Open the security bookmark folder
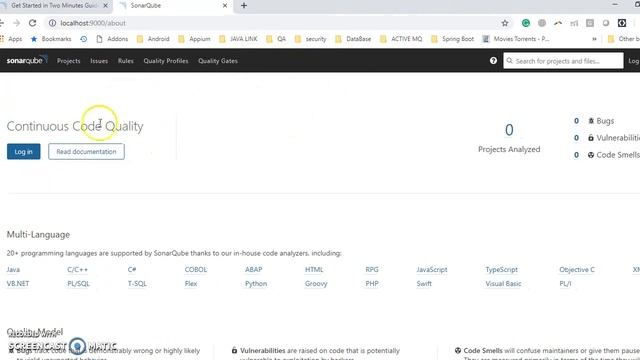 click(x=311, y=39)
